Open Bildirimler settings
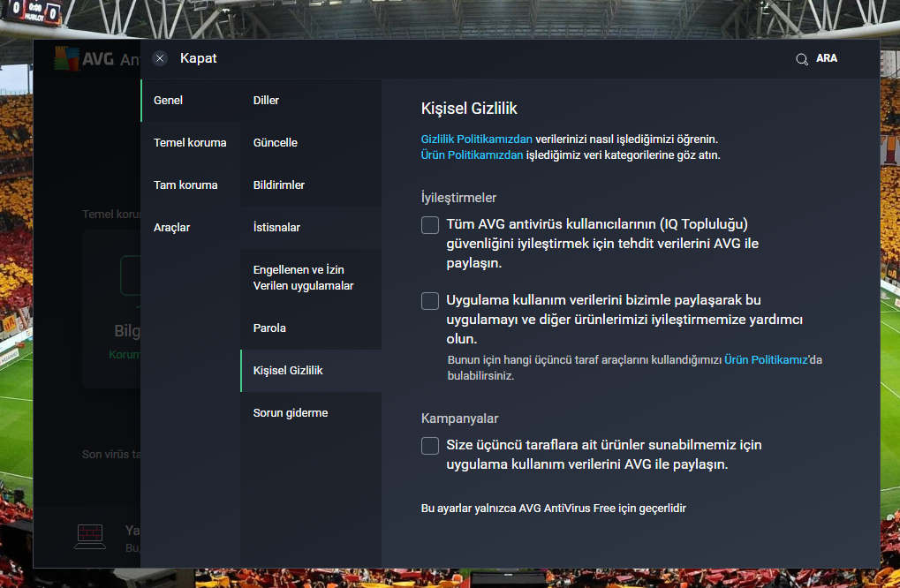Screen dimensions: 900x588 (x=279, y=185)
